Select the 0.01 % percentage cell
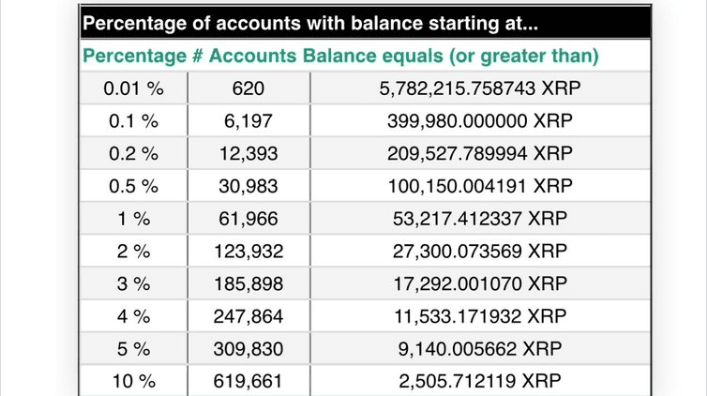The image size is (707, 396). 133,88
